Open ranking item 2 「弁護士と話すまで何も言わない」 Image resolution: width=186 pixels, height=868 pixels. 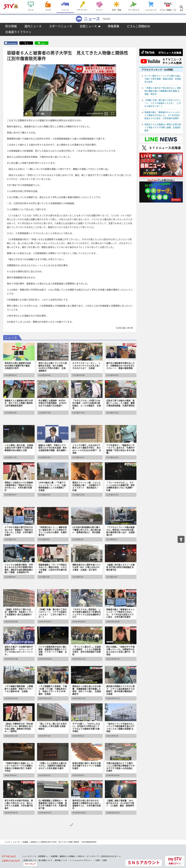(x=162, y=91)
